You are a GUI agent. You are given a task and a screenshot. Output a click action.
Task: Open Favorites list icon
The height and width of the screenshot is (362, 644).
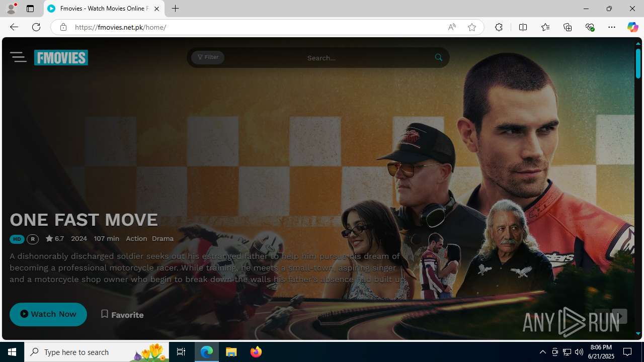pyautogui.click(x=545, y=27)
